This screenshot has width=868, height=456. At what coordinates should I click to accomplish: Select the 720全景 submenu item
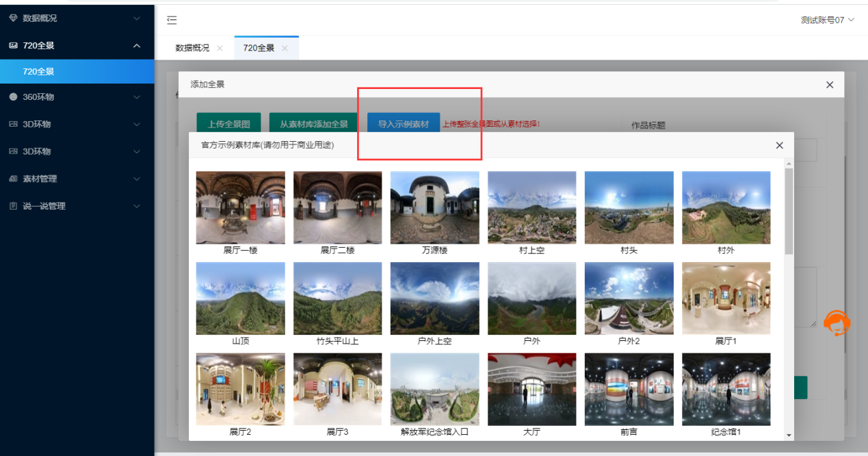tap(38, 71)
